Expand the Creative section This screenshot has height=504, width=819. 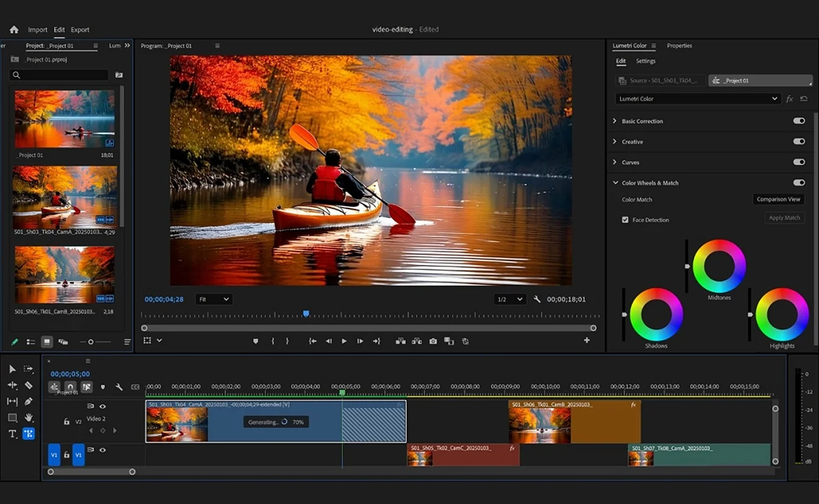tap(615, 142)
